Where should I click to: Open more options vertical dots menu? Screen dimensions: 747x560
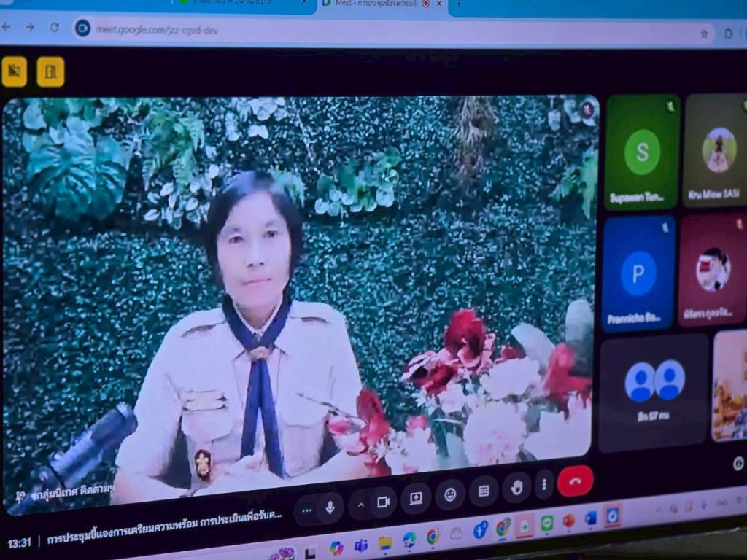(543, 484)
